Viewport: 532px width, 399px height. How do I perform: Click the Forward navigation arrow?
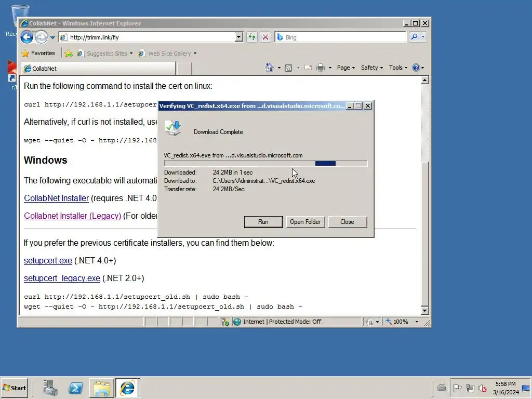click(42, 37)
